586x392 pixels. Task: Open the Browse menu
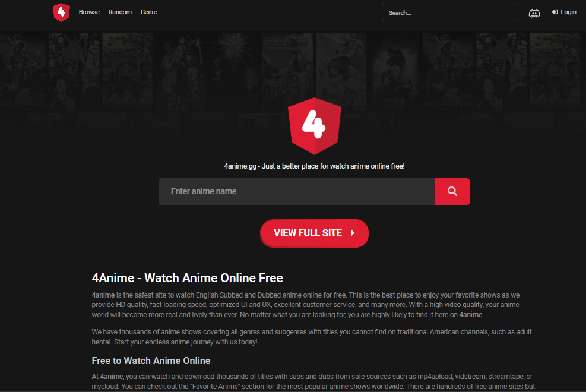tap(89, 12)
